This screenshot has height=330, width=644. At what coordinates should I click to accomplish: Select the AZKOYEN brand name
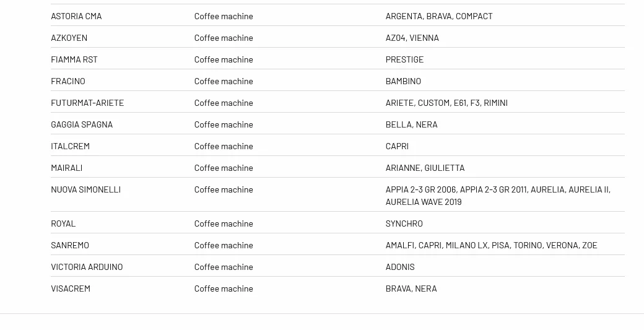click(69, 38)
